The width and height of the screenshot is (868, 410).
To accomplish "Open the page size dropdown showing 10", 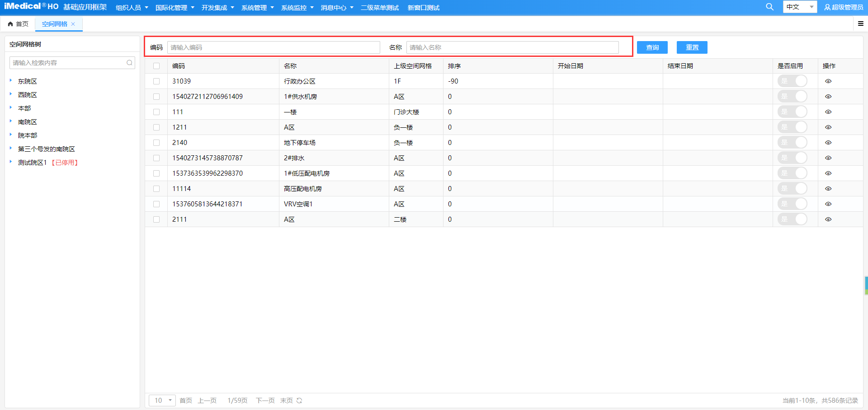I will [162, 401].
